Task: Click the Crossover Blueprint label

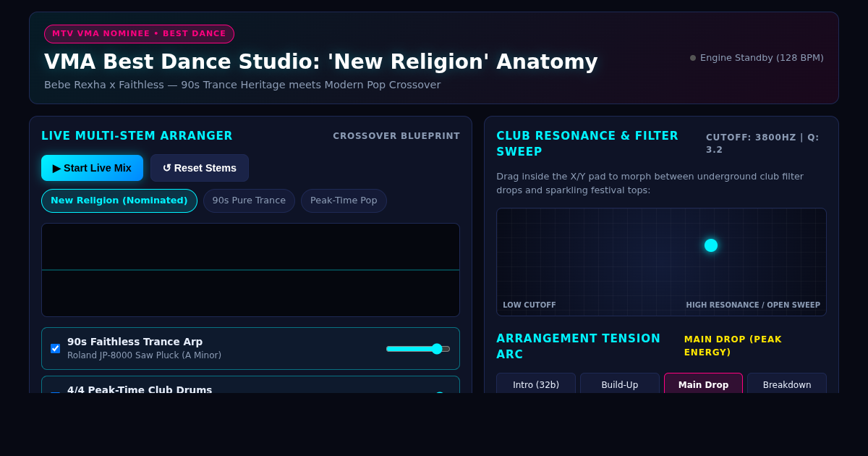Action: [396, 136]
